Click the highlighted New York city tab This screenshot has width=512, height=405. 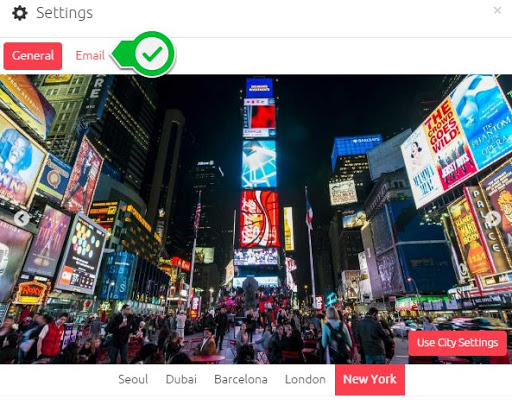[x=370, y=379]
